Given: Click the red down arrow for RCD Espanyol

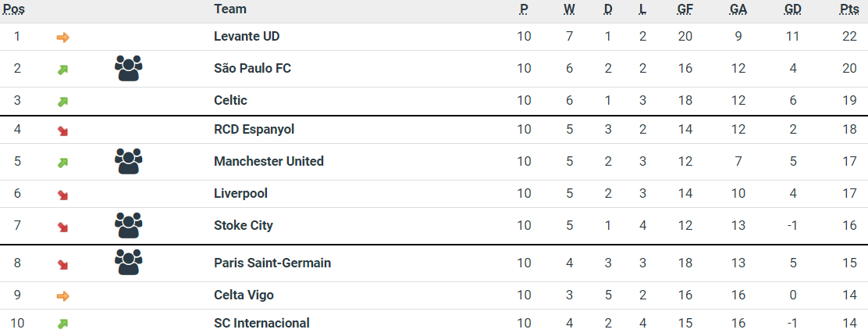Looking at the screenshot, I should click(63, 131).
